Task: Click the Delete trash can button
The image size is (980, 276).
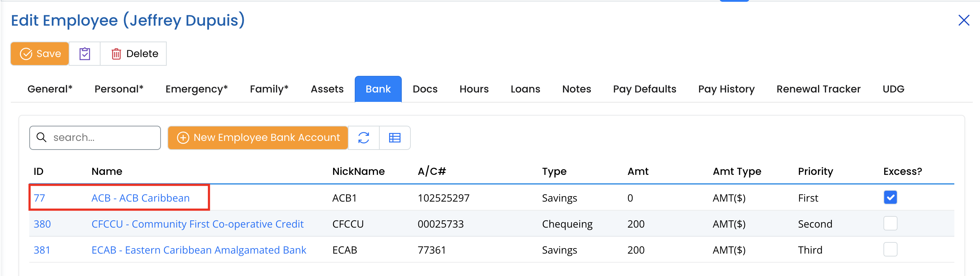Action: (134, 53)
